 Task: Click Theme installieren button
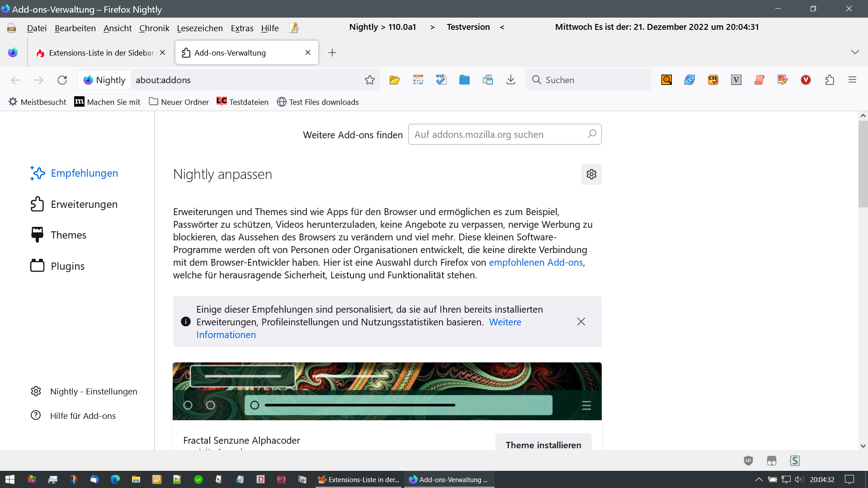click(x=543, y=444)
